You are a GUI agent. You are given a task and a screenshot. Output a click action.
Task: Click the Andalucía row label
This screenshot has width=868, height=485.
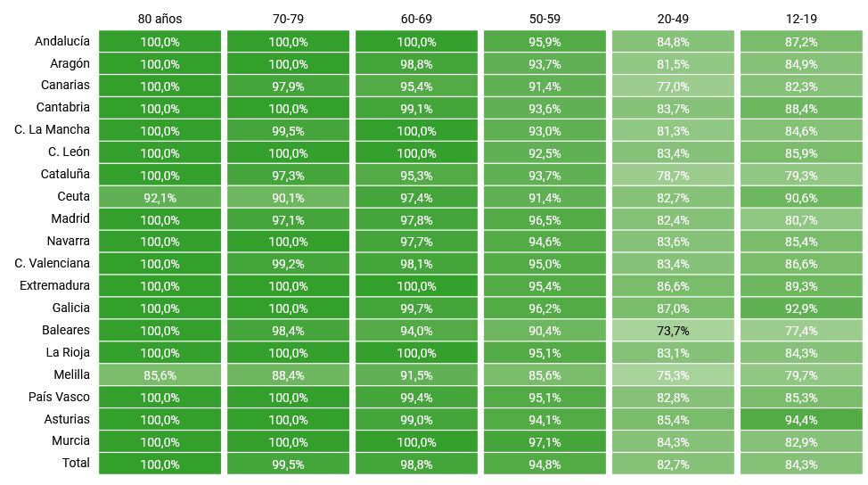tap(61, 41)
